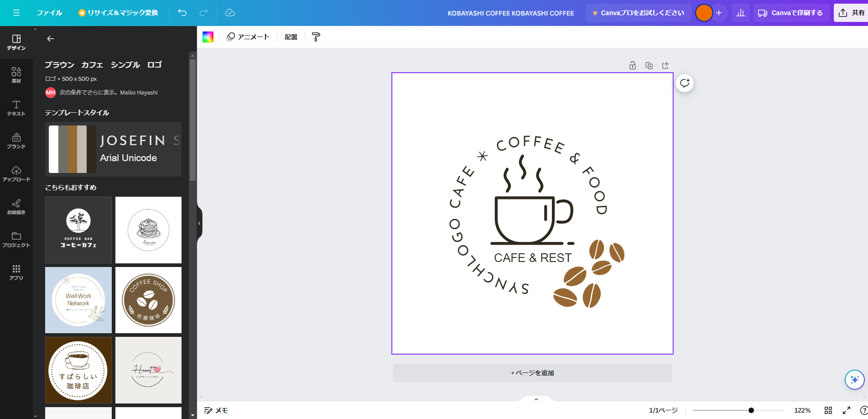Click the undo arrow icon
This screenshot has width=868, height=419.
point(182,13)
